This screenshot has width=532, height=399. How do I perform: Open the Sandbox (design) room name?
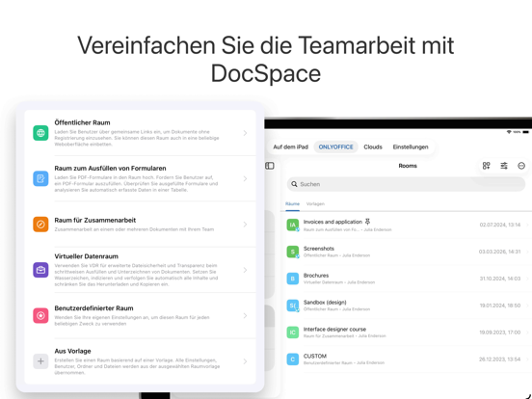click(325, 302)
